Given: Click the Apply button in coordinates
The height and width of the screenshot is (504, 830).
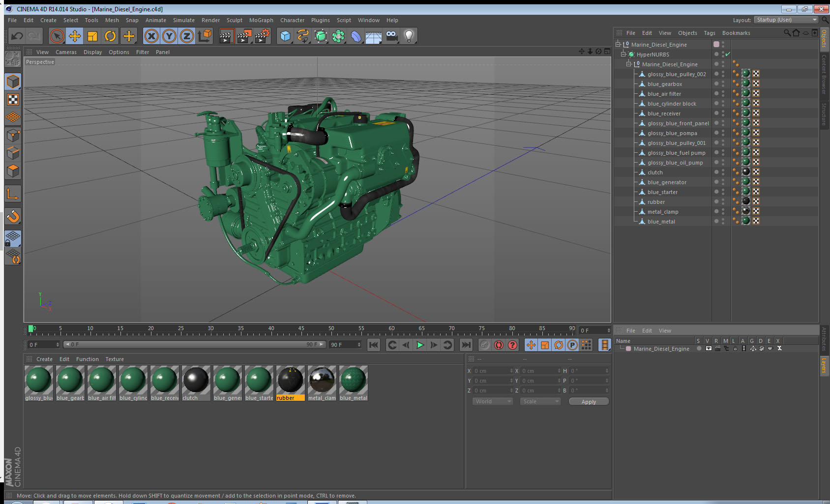Looking at the screenshot, I should point(589,402).
